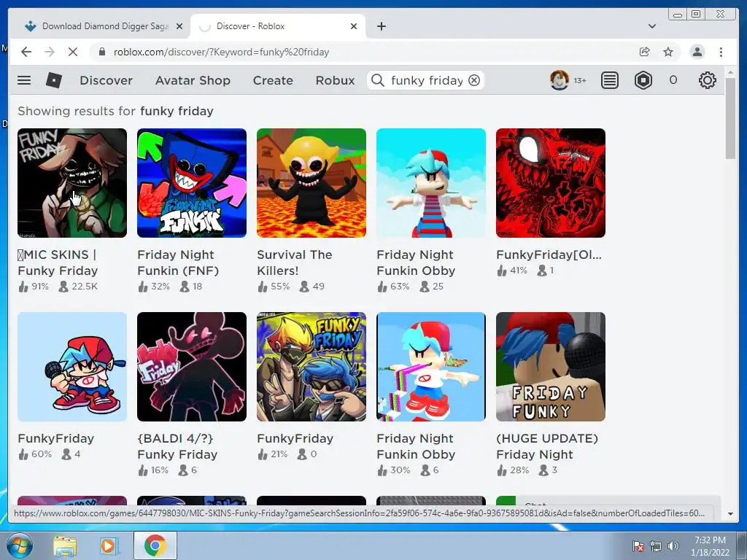
Task: Open Friday Night Funkin (FNF) thumbnail
Action: pos(192,183)
